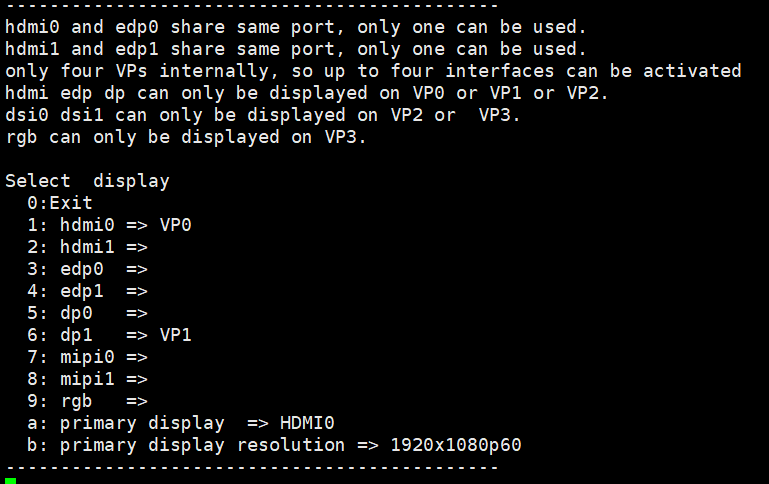Click the "Select display" heading text

87,181
